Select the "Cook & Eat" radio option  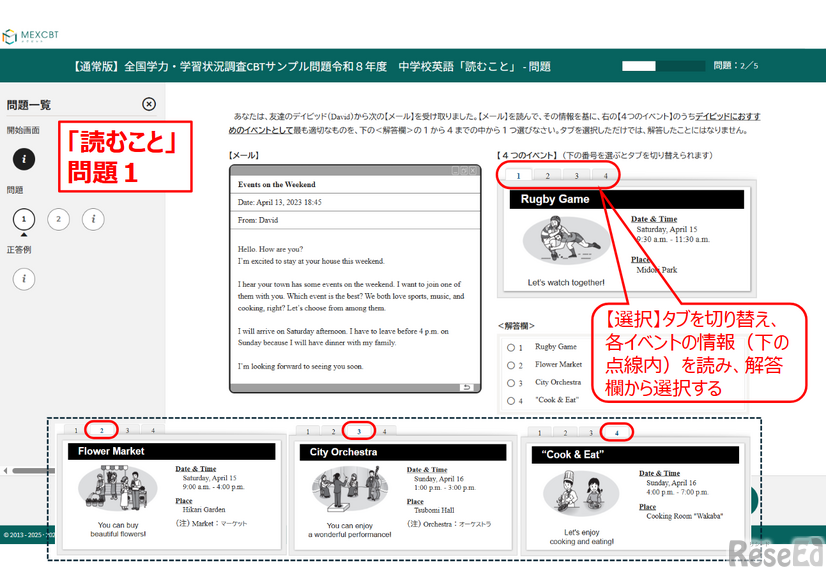click(x=512, y=401)
